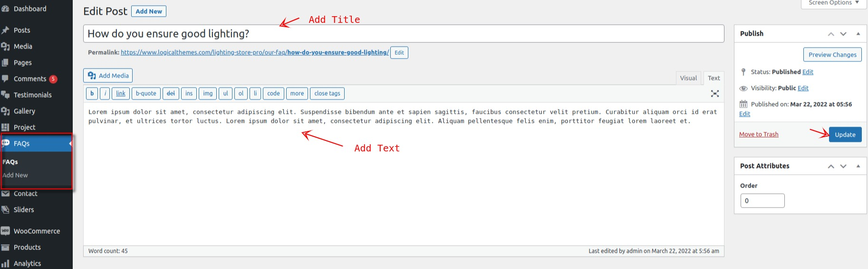
Task: Collapse the Post Attributes panel triangle
Action: pos(858,166)
